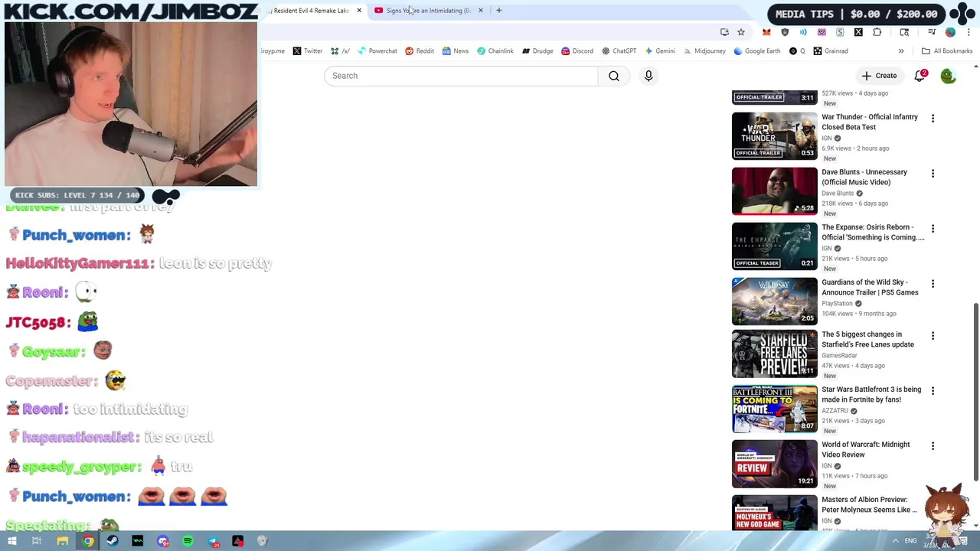Viewport: 980px width, 551px height.
Task: Open the Starfield Free Lanes Preview thumbnail
Action: click(775, 354)
